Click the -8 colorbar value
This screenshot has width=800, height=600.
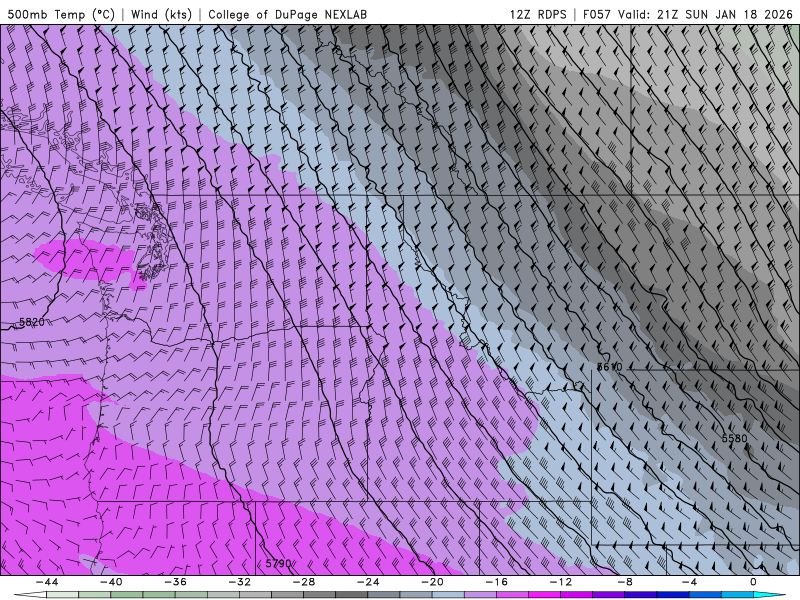[625, 582]
